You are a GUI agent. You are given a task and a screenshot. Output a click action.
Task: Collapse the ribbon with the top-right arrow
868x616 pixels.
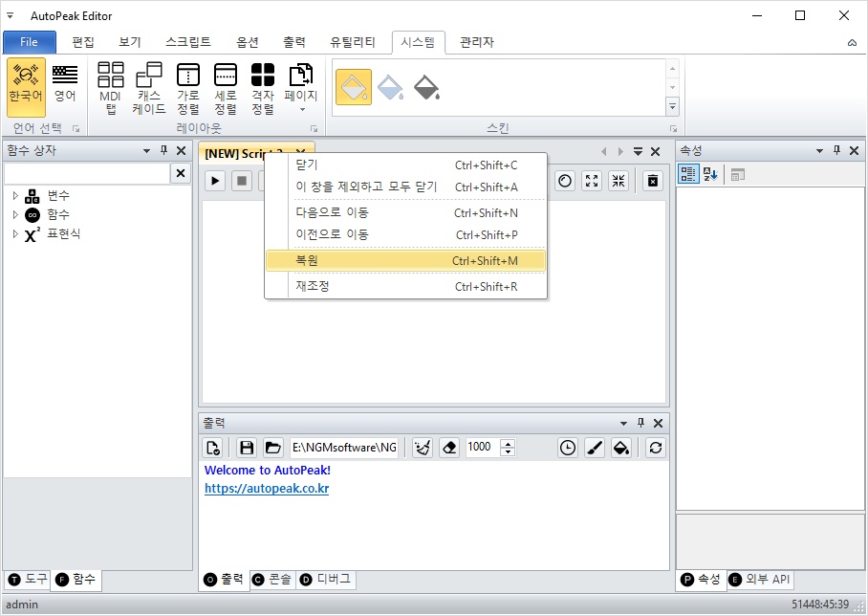coord(852,43)
